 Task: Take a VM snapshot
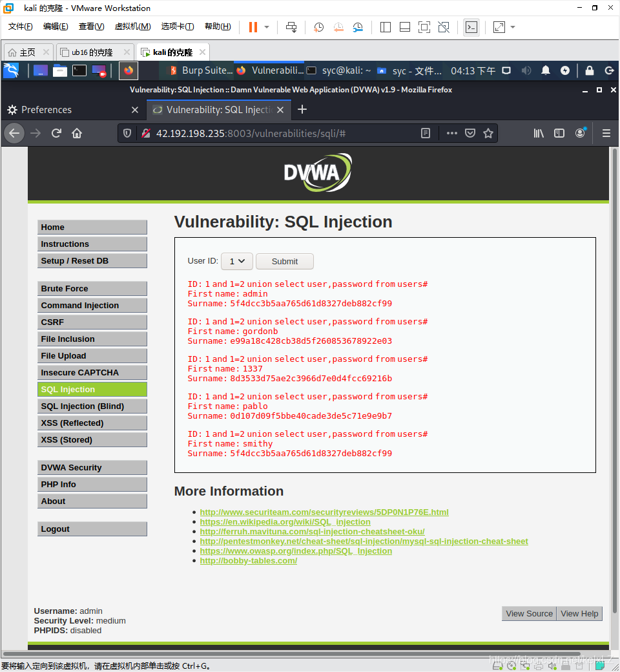click(x=318, y=27)
